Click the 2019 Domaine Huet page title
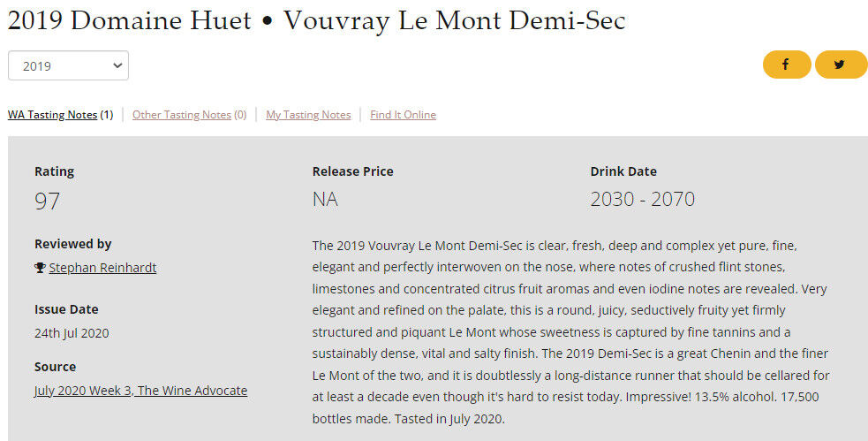Screen dimensions: 868x441 click(316, 21)
